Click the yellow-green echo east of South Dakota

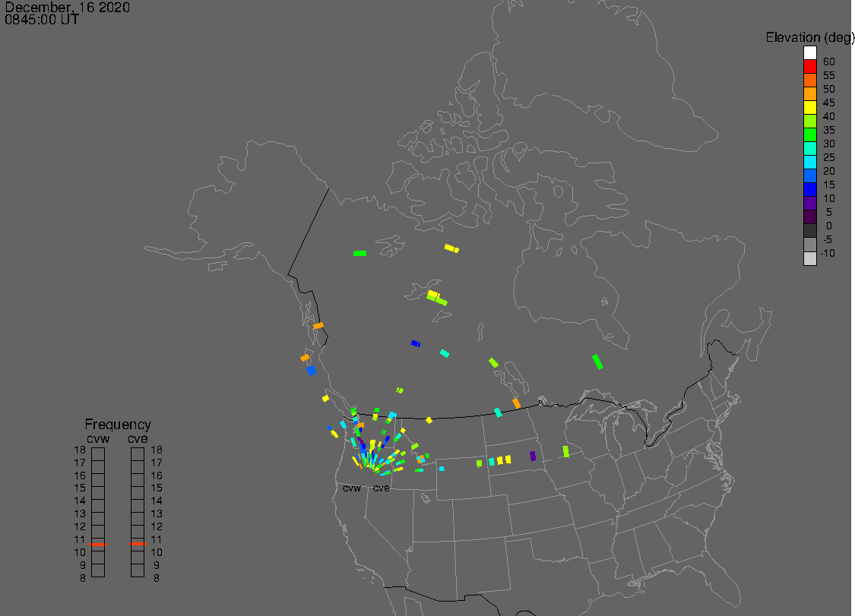[566, 451]
